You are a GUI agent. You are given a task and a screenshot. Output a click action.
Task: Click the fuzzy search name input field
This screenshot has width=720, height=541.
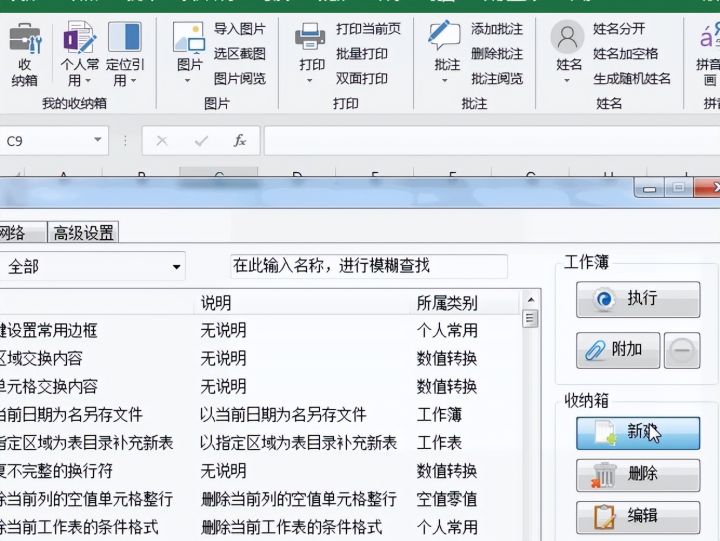369,266
